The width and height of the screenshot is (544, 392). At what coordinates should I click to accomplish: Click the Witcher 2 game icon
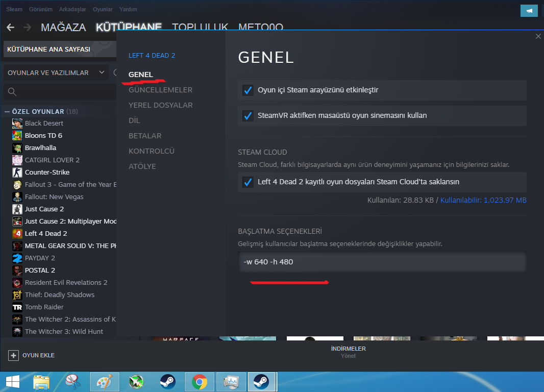pos(17,319)
